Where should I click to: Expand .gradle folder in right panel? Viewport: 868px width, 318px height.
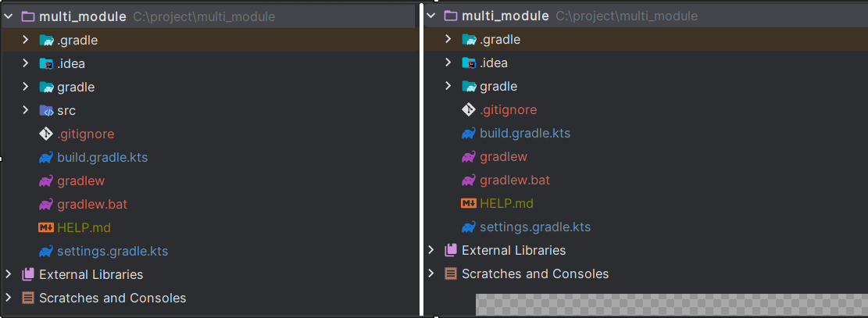[448, 39]
